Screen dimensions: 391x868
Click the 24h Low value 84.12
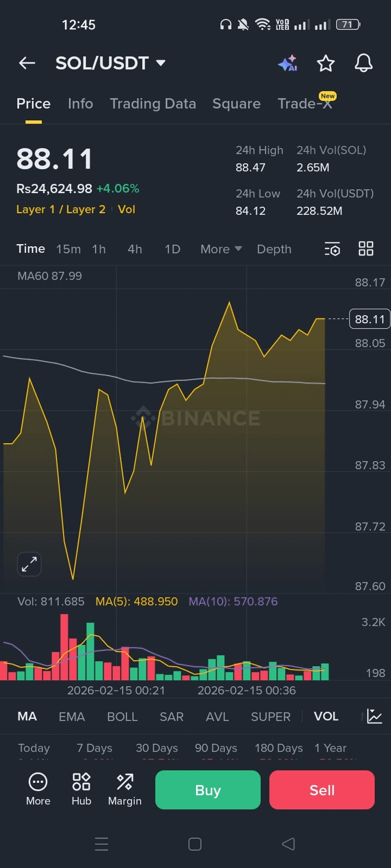[x=250, y=211]
